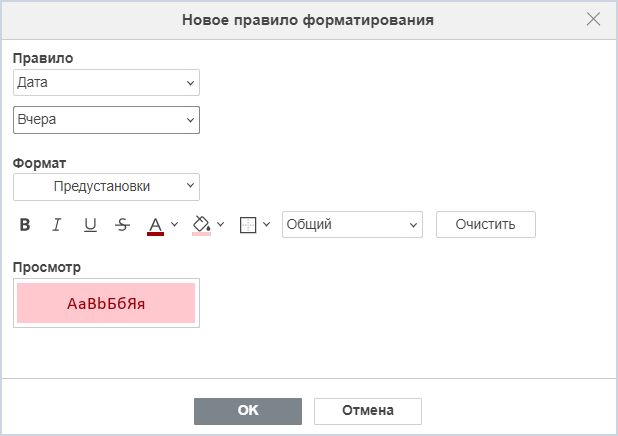This screenshot has height=436, width=618.
Task: Confirm the rule with OK
Action: tap(248, 411)
